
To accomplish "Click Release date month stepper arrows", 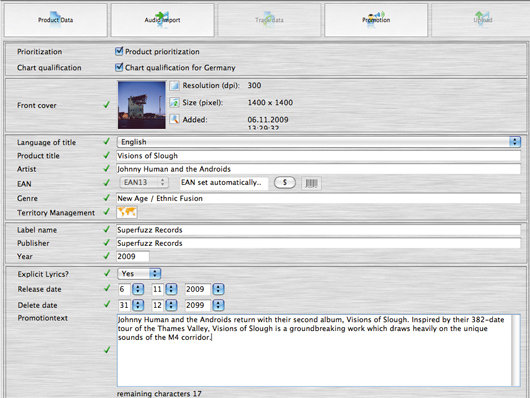I will point(171,289).
